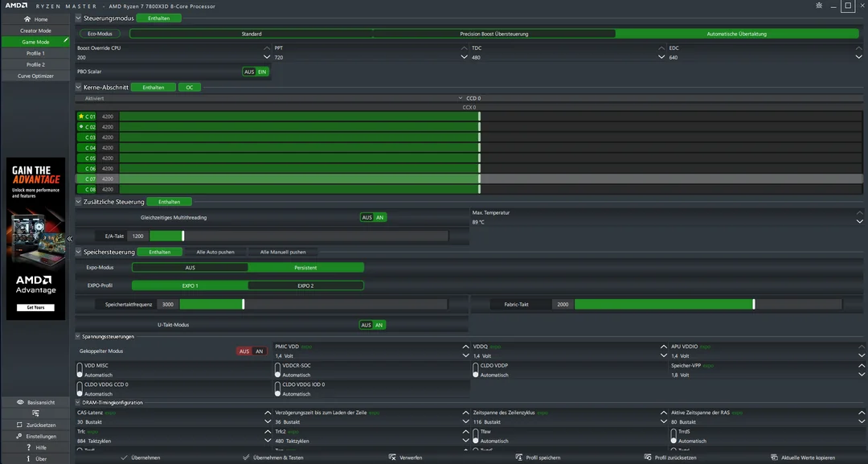Select Profile 2 in sidebar

pyautogui.click(x=35, y=65)
